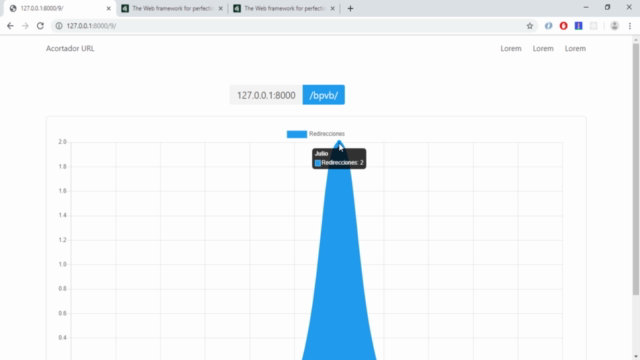Viewport: 640px width, 360px height.
Task: Toggle the Redirecciones legend dataset
Action: tap(316, 134)
